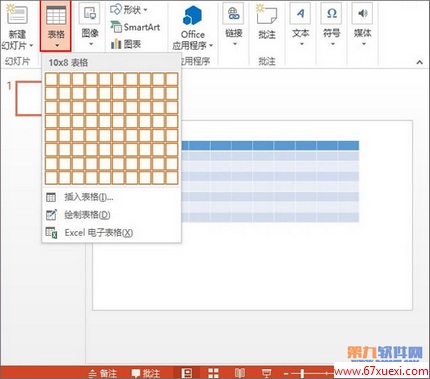Select bottom-right cell of the 10x8 grid
This screenshot has width=430, height=379.
[x=172, y=178]
